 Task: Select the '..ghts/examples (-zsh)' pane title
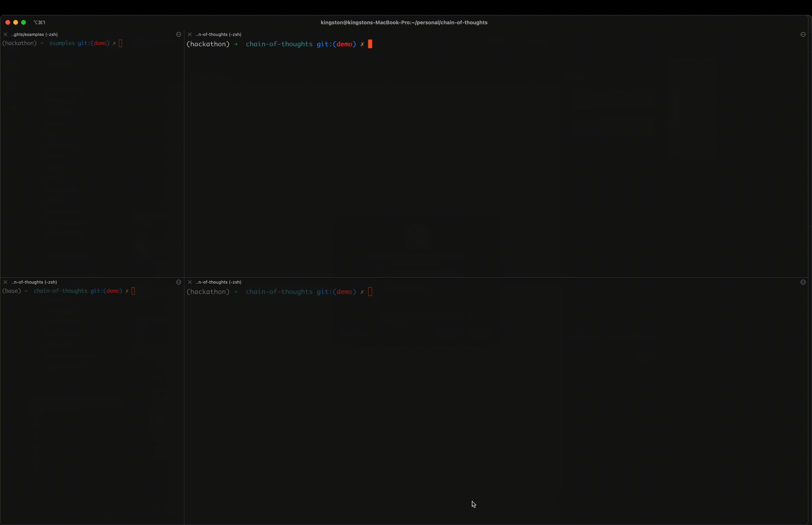point(34,34)
